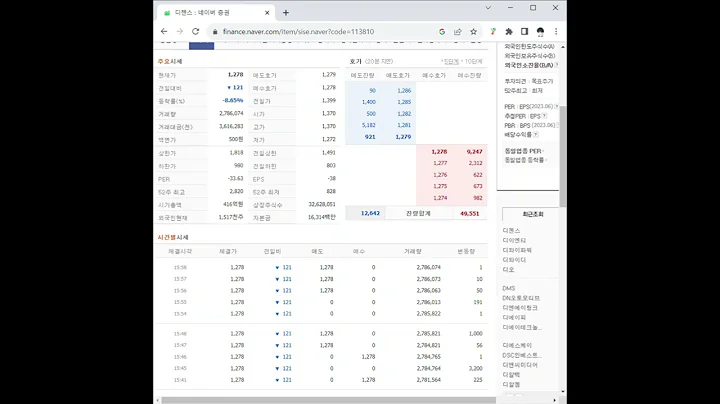Image resolution: width=720 pixels, height=404 pixels.
Task: Bookmark this page with the star icon
Action: point(473,32)
